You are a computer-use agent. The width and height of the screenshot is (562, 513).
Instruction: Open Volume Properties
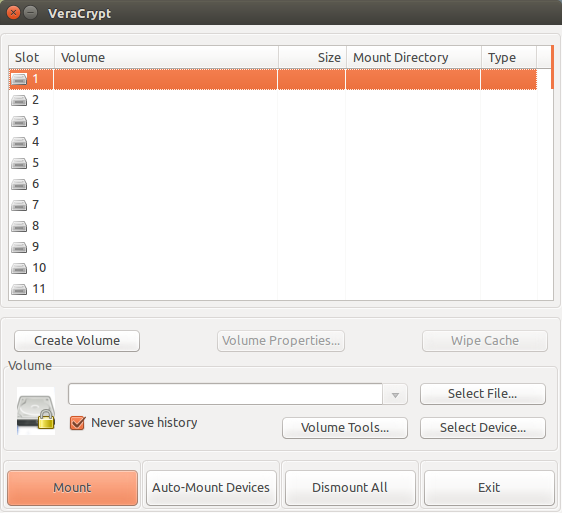(281, 341)
